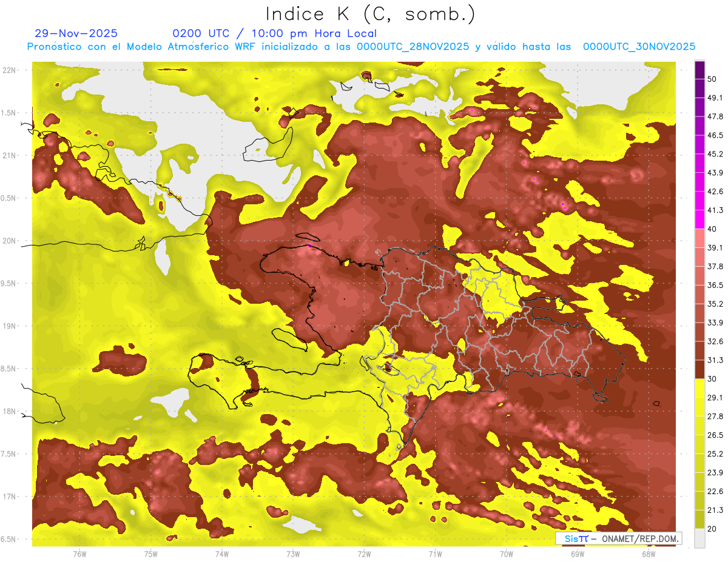This screenshot has height=562, width=728.
Task: Click the '47.8' colorbar value
Action: click(715, 116)
